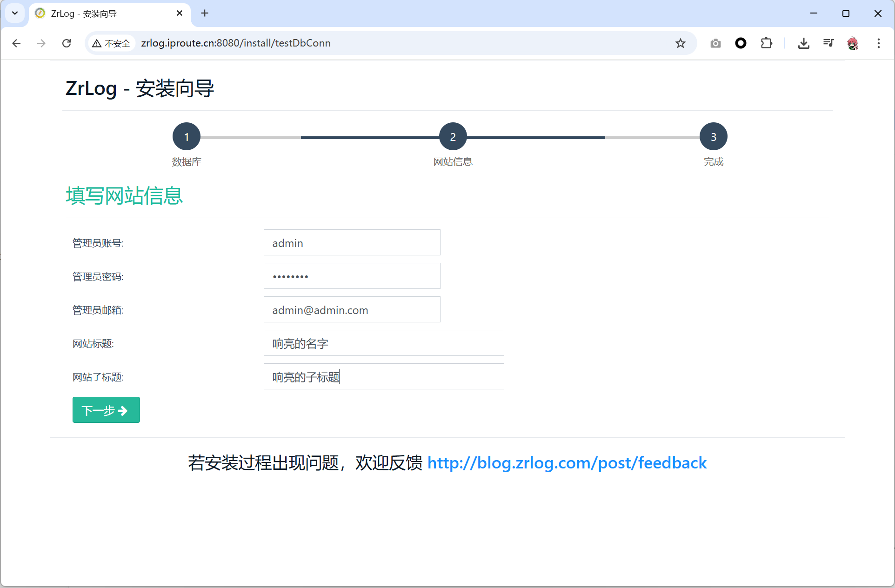Focus the 管理员密码 password field
Viewport: 895px width, 588px height.
(352, 276)
